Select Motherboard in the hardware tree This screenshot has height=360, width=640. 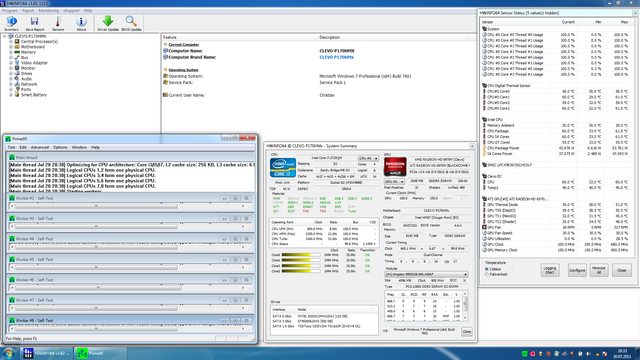click(x=33, y=47)
